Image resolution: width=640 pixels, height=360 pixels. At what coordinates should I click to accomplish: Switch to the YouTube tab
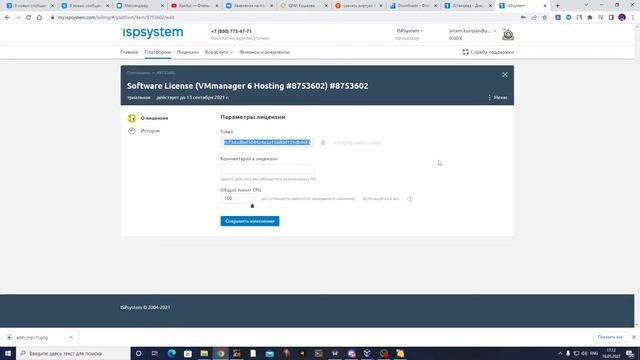coord(194,6)
